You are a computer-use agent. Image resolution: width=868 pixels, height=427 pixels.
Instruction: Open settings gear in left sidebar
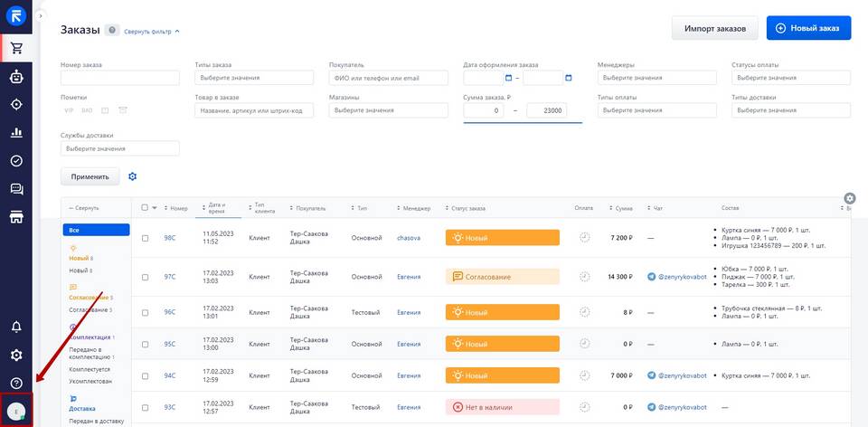point(16,356)
